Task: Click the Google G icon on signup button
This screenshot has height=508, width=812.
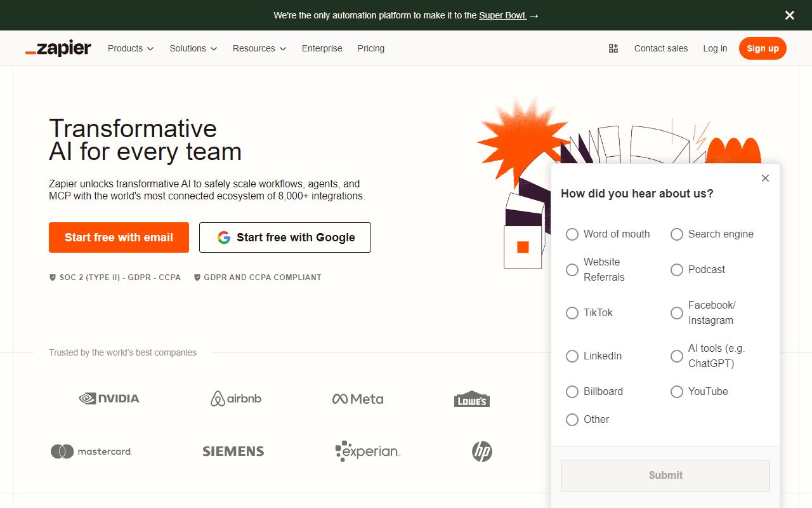Action: [x=223, y=237]
